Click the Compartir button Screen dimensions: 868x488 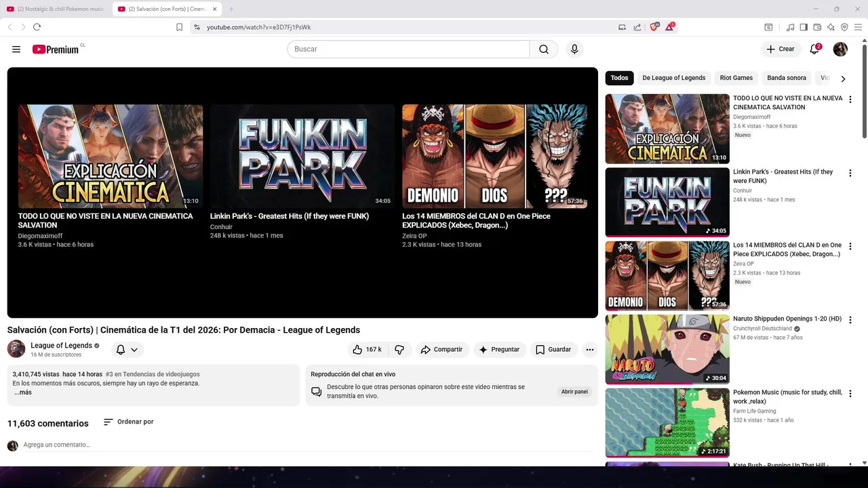point(441,350)
